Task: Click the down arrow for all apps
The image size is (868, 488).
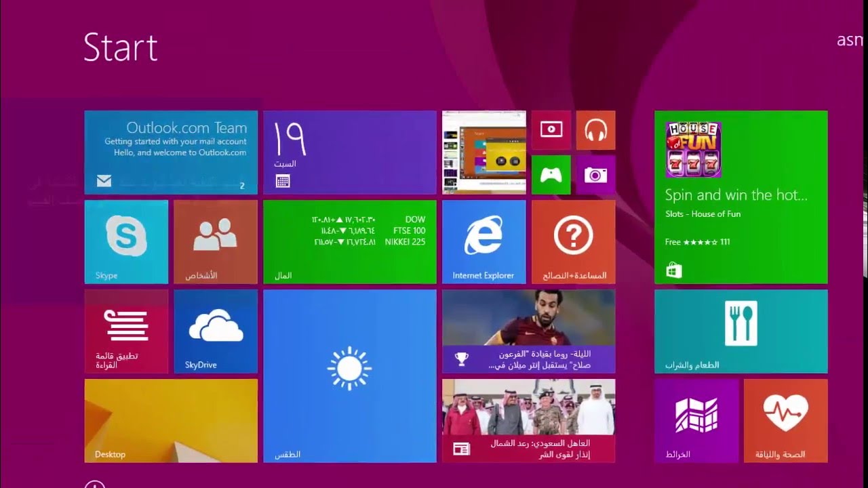Action: click(x=95, y=484)
